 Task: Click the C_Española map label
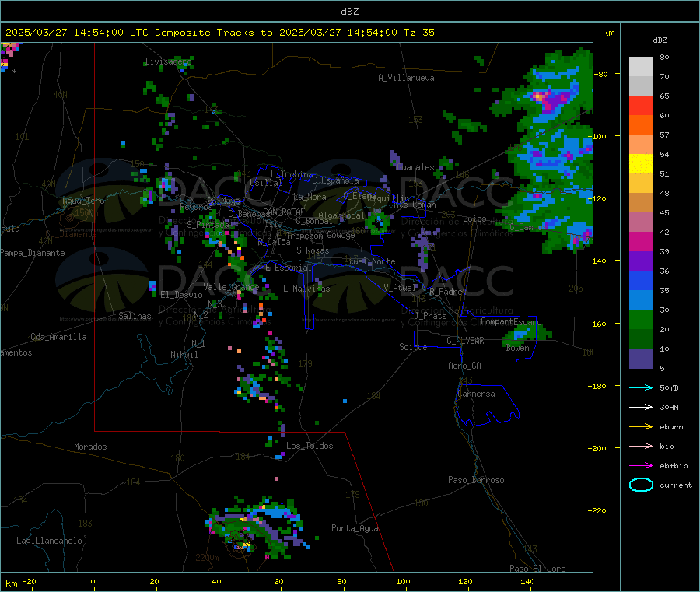336,180
